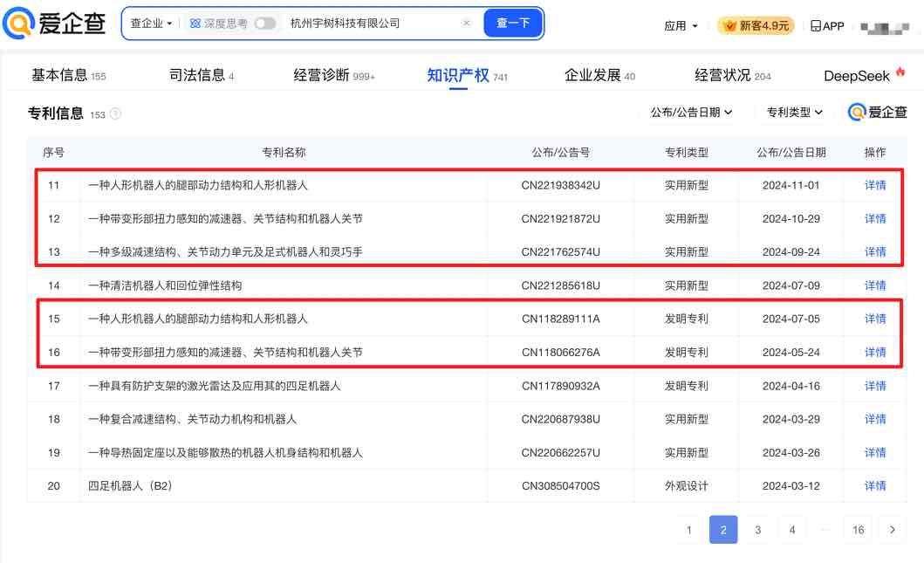
Task: Open 详情 for patent row 15
Action: pos(875,319)
